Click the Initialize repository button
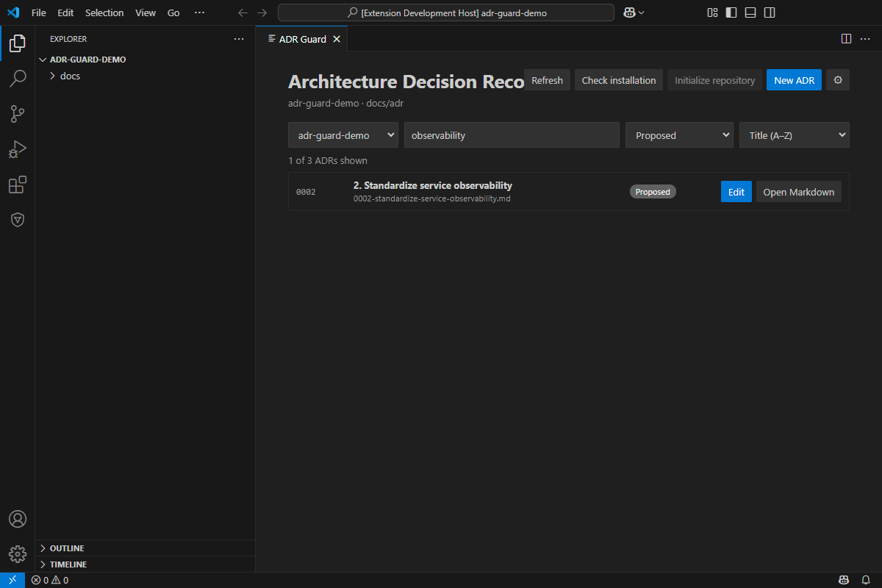Image resolution: width=882 pixels, height=588 pixels. (x=715, y=80)
